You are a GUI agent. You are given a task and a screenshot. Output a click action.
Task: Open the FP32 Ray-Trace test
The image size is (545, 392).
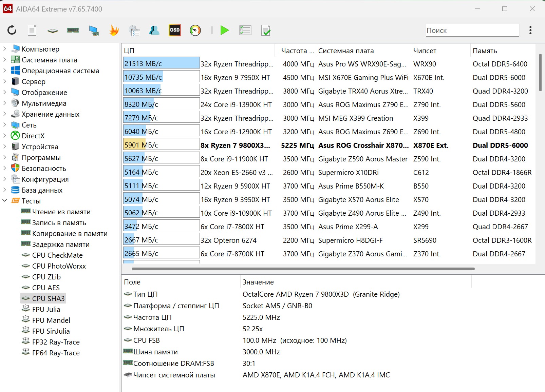click(51, 342)
